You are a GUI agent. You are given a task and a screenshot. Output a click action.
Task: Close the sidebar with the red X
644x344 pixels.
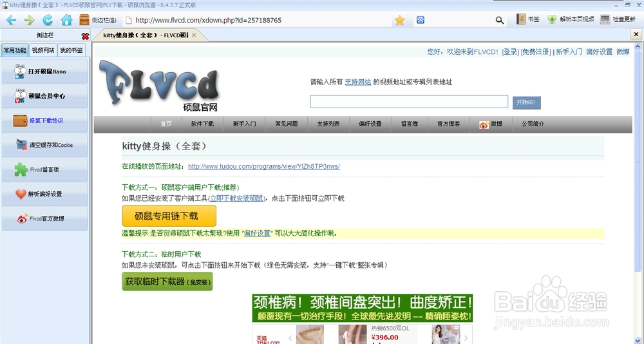(85, 36)
